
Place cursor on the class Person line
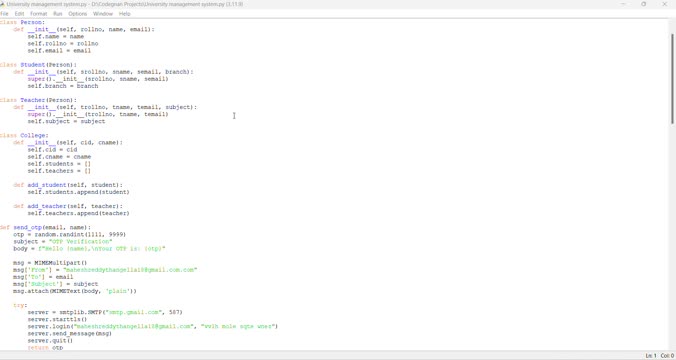[x=22, y=22]
